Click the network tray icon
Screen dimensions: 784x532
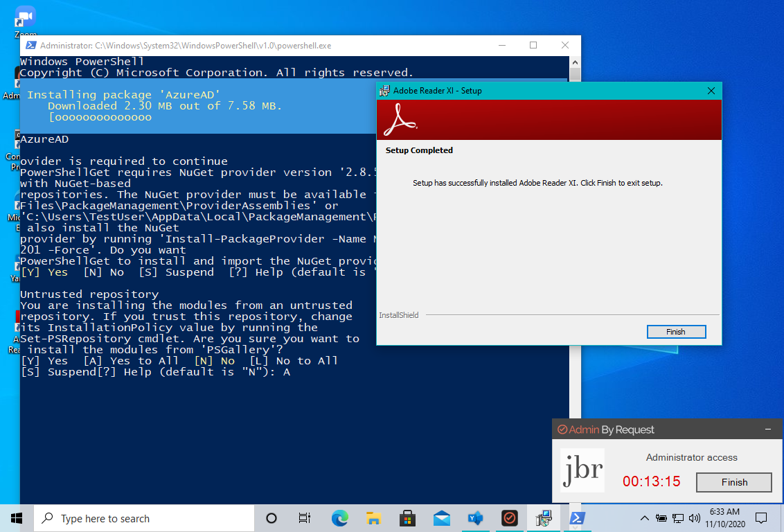(x=678, y=518)
